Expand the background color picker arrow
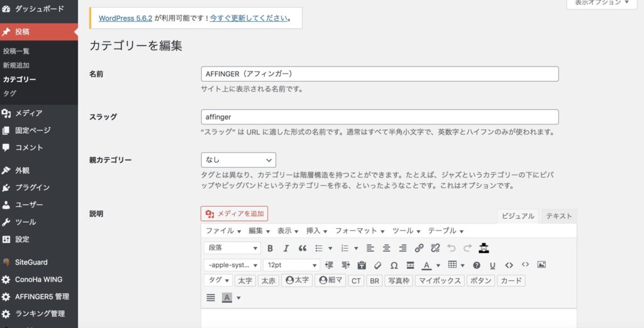This screenshot has width=644, height=328. click(238, 298)
